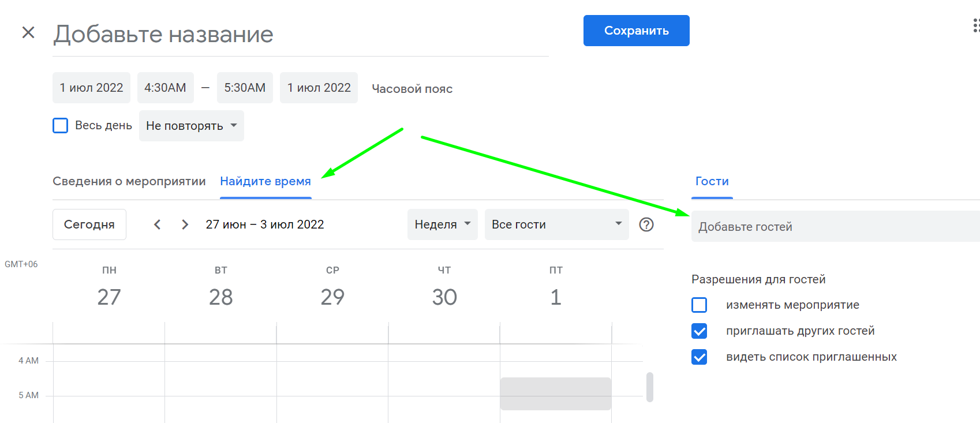This screenshot has width=980, height=423.
Task: Click the Сохранить button
Action: click(x=636, y=31)
